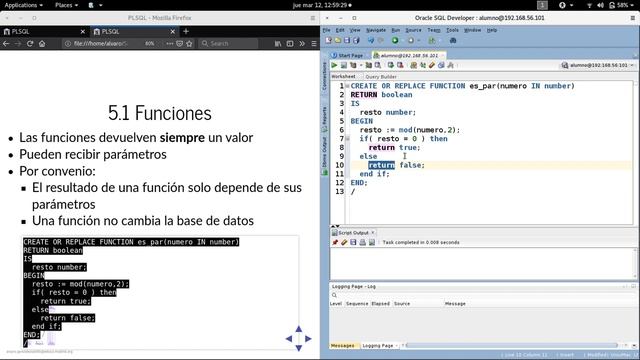The width and height of the screenshot is (640, 360).
Task: Click the green Run icon in the main toolbar
Action: pos(395,40)
